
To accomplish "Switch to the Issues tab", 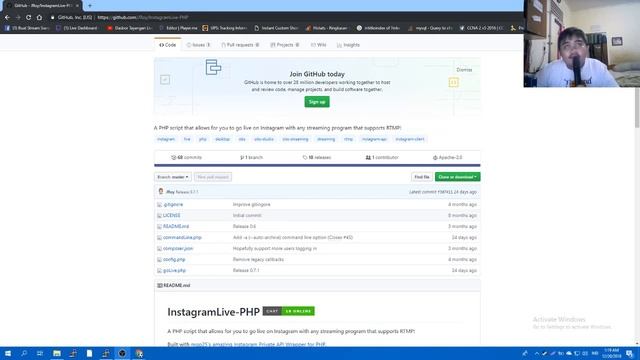I will (198, 45).
